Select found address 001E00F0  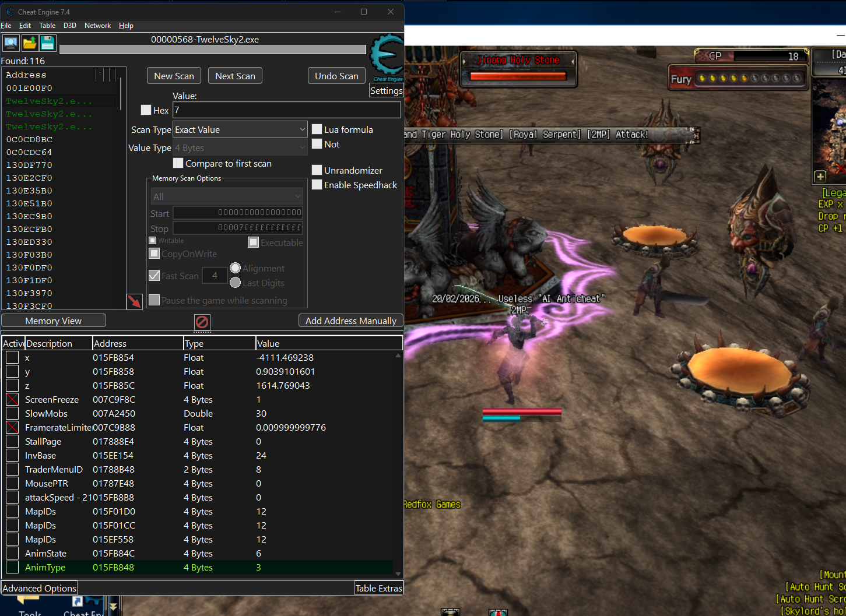[29, 88]
